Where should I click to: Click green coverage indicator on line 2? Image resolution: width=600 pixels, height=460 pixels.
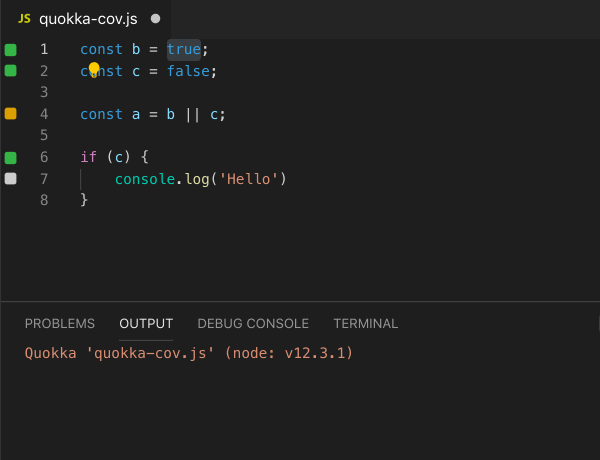point(10,71)
